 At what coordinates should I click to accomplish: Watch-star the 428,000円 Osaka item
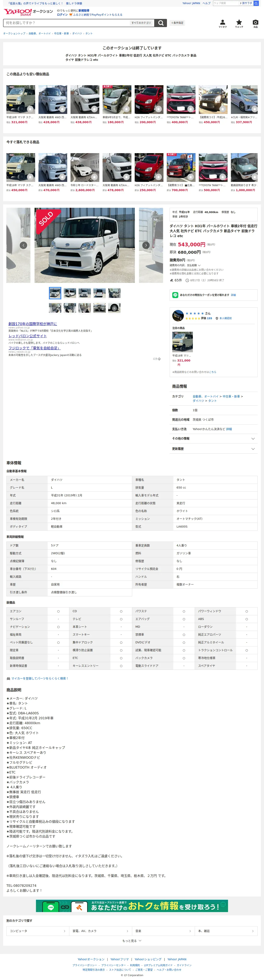[x=62, y=109]
